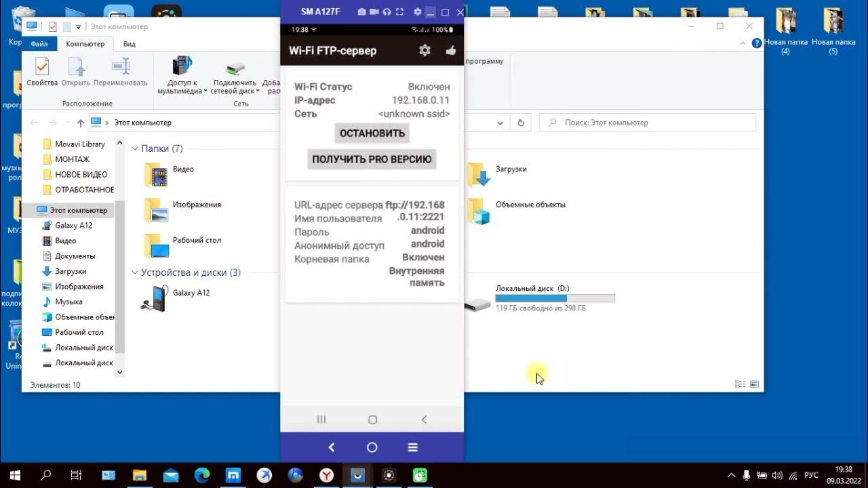The height and width of the screenshot is (488, 868).
Task: Take a phone screenshot with camera icon
Action: (362, 12)
